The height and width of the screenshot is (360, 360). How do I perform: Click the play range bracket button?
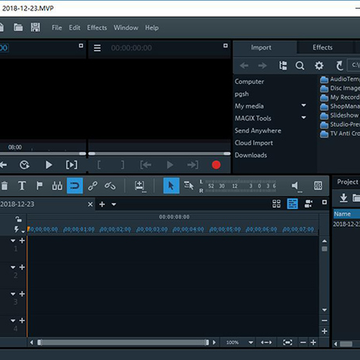click(x=71, y=165)
